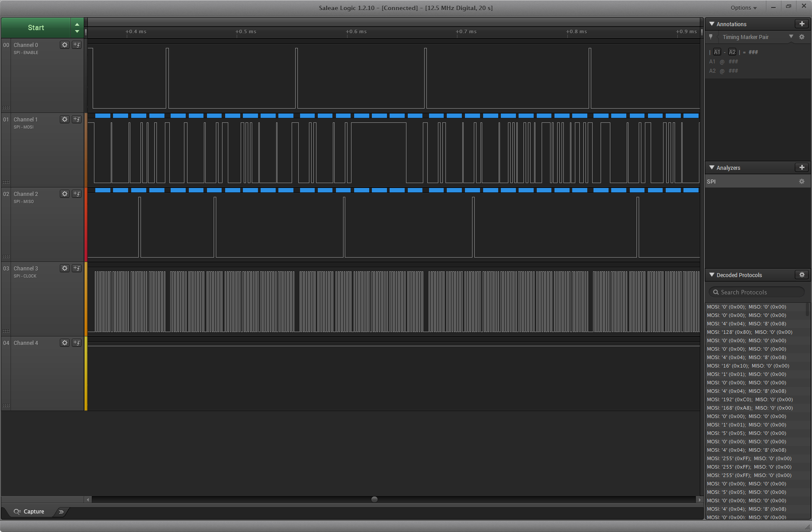The height and width of the screenshot is (532, 812).
Task: Click the Channel 2 SPI - MISO label
Action: click(23, 202)
